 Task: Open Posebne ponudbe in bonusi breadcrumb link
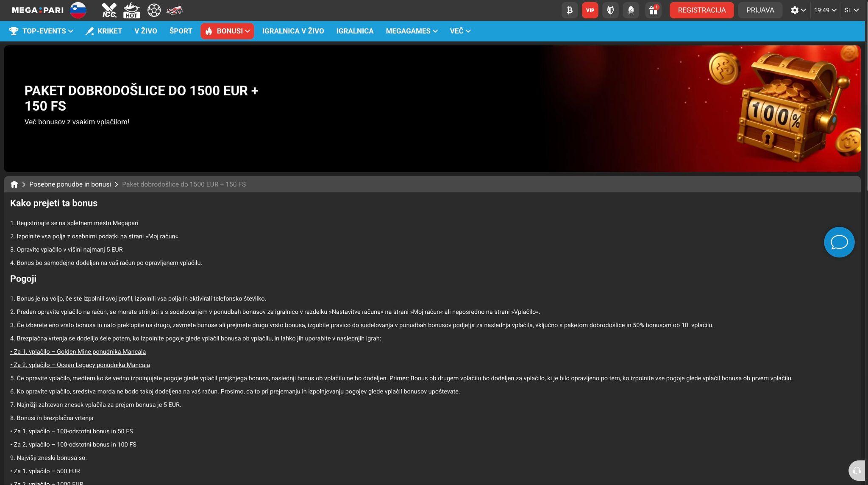[70, 184]
